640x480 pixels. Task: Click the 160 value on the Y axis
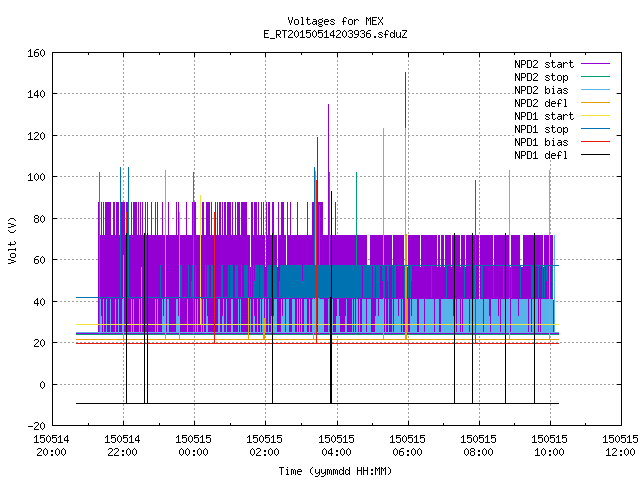pos(36,53)
